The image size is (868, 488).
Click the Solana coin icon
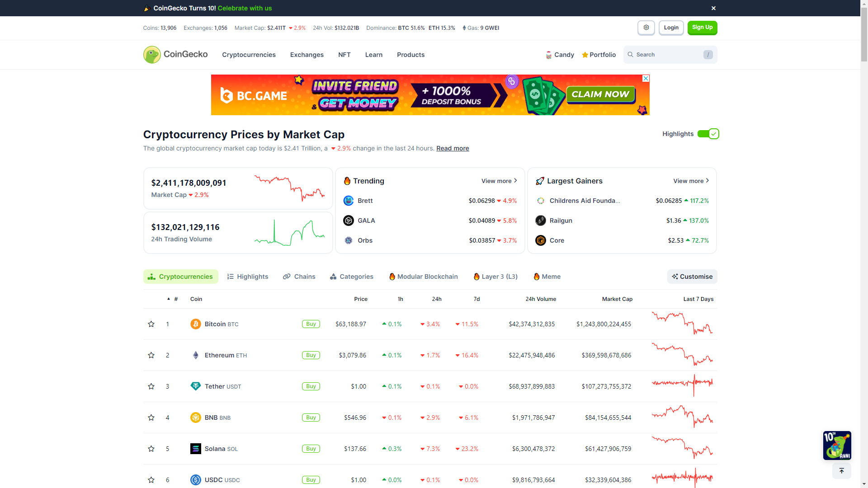[x=195, y=449]
